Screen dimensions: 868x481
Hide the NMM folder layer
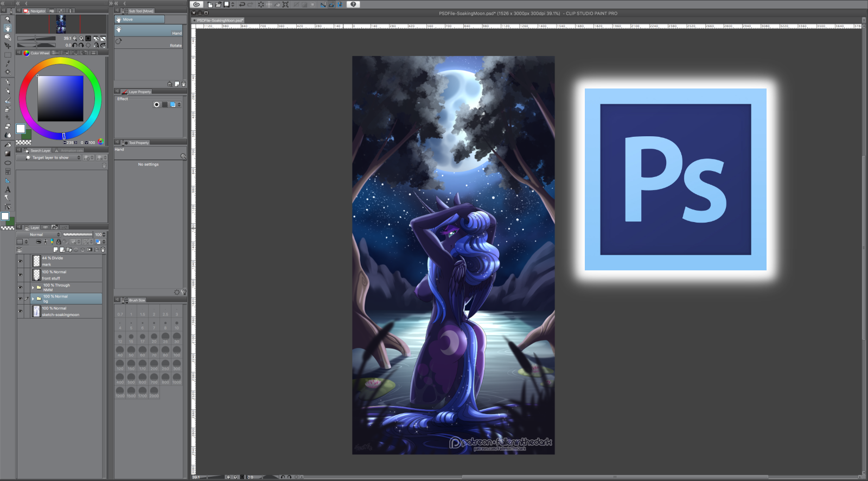point(20,288)
